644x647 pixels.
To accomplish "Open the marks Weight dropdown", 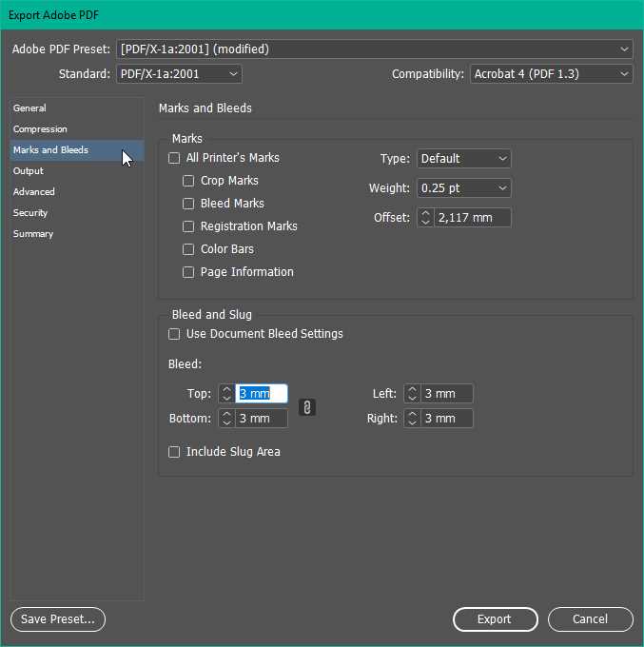I will click(x=463, y=188).
